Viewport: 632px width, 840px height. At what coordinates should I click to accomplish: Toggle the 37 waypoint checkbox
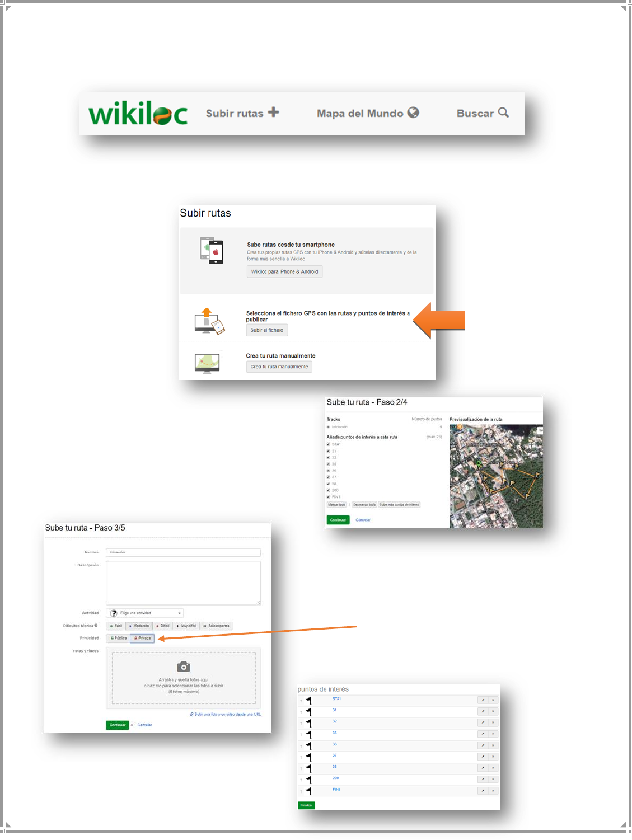pyautogui.click(x=329, y=477)
